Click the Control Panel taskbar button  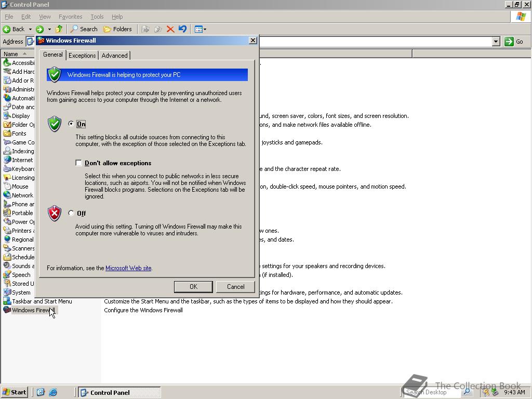pos(119,393)
